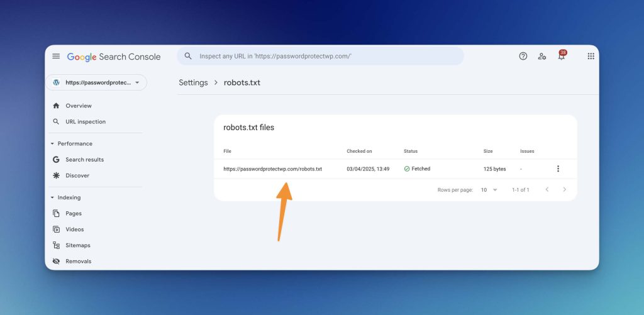
Task: Click the '1-1 of 1' pagination text
Action: [x=520, y=190]
